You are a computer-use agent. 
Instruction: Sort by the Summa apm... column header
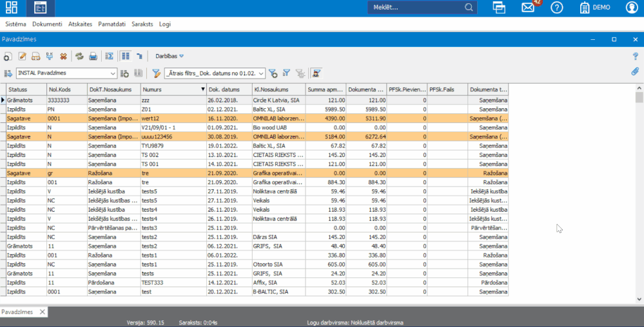coord(326,89)
